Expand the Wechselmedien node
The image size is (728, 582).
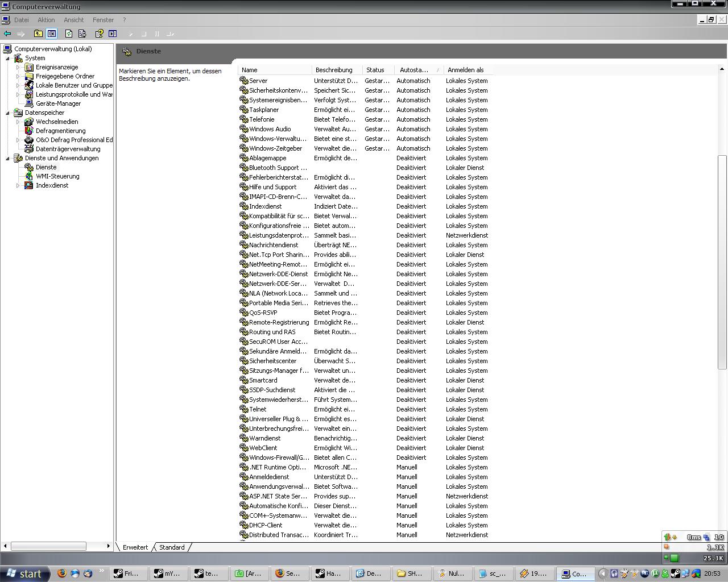pyautogui.click(x=18, y=122)
